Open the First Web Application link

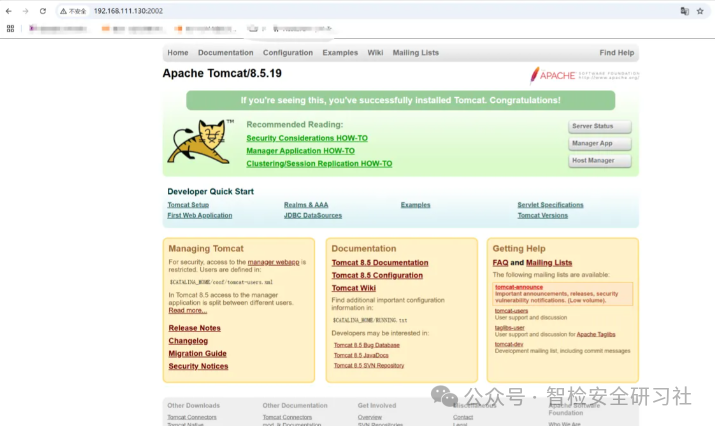point(200,216)
